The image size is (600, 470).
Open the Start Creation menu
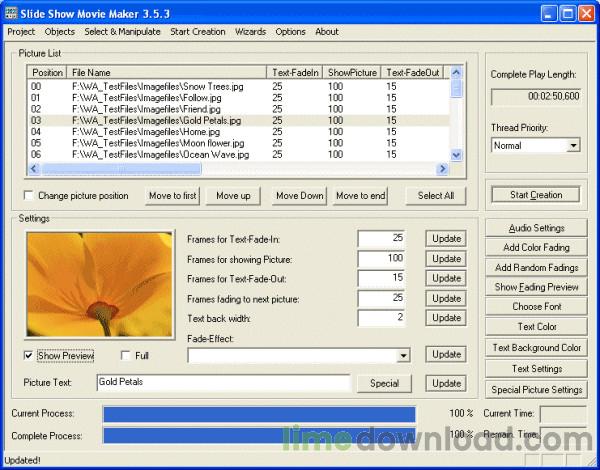point(197,32)
